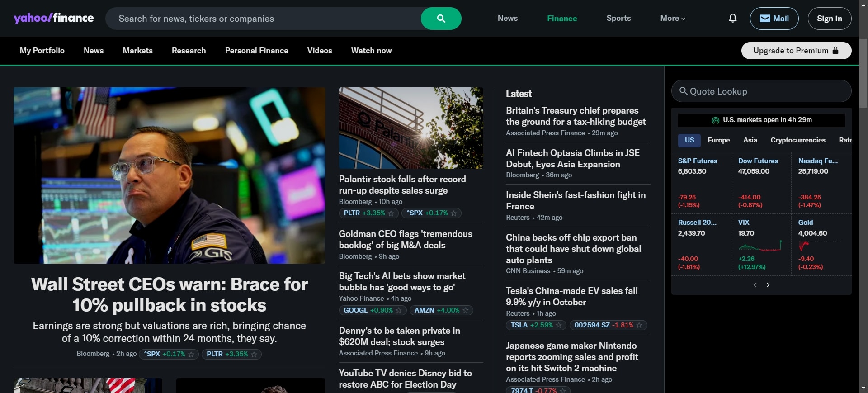Click the green search magnifier button
This screenshot has height=393, width=868.
441,19
